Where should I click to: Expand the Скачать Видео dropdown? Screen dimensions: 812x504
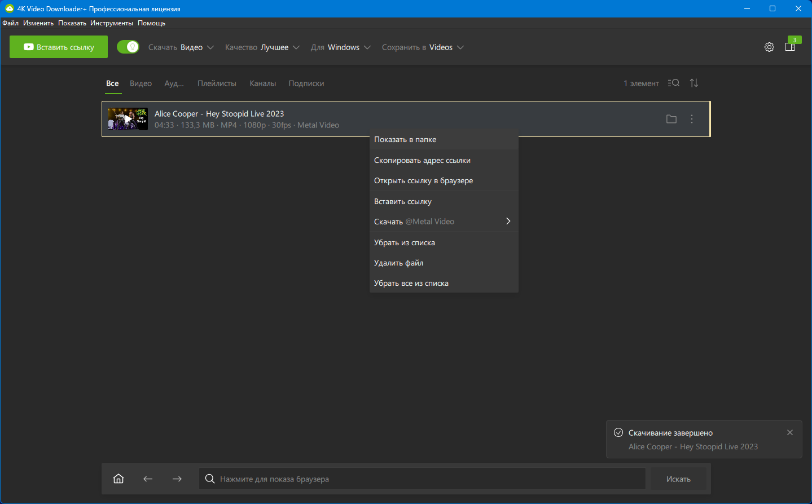[x=181, y=47]
